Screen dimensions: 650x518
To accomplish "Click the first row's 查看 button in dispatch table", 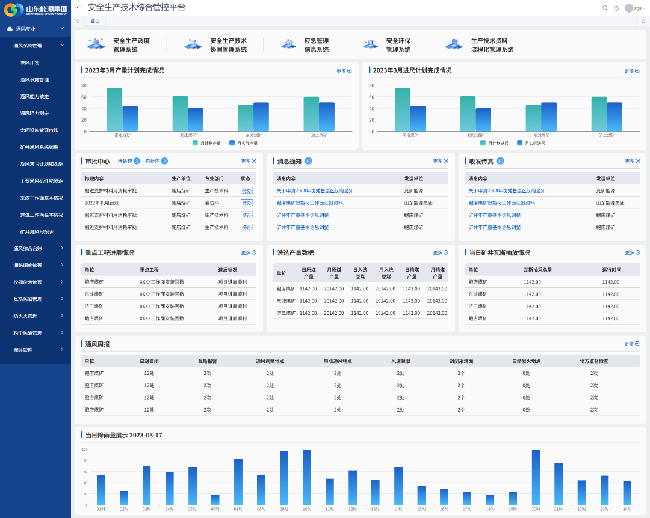I will pyautogui.click(x=246, y=189).
